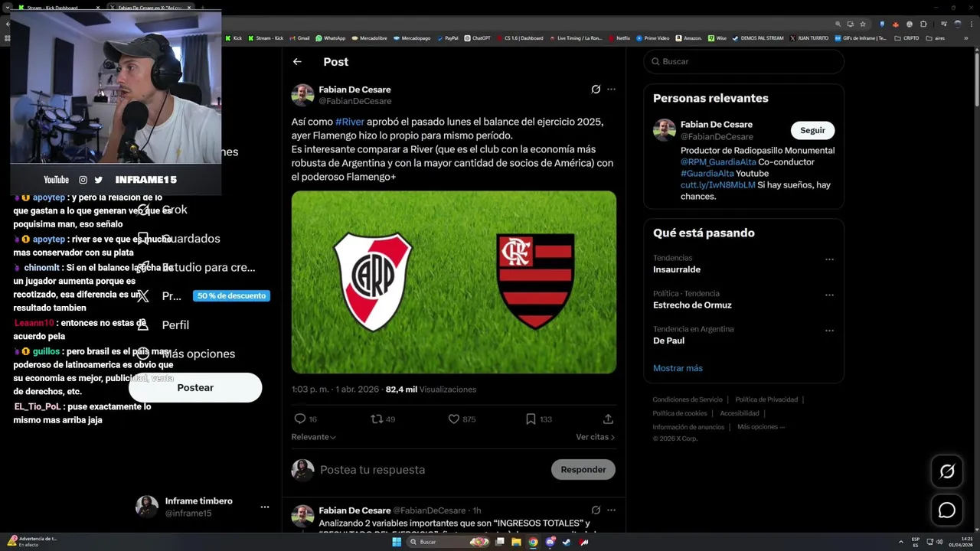Open Grok icon on Fabian's main post
Image resolution: width=980 pixels, height=551 pixels.
tap(596, 90)
